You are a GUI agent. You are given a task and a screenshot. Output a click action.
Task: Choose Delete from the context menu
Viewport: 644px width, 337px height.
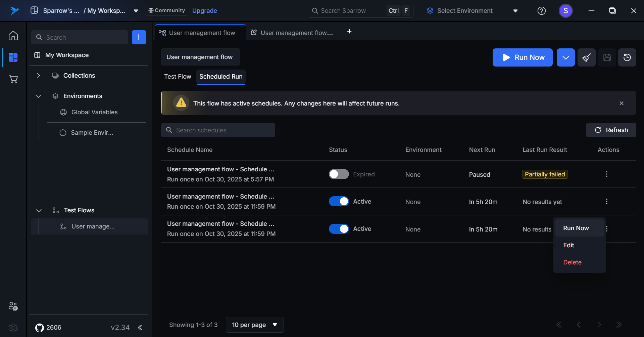[x=572, y=262]
